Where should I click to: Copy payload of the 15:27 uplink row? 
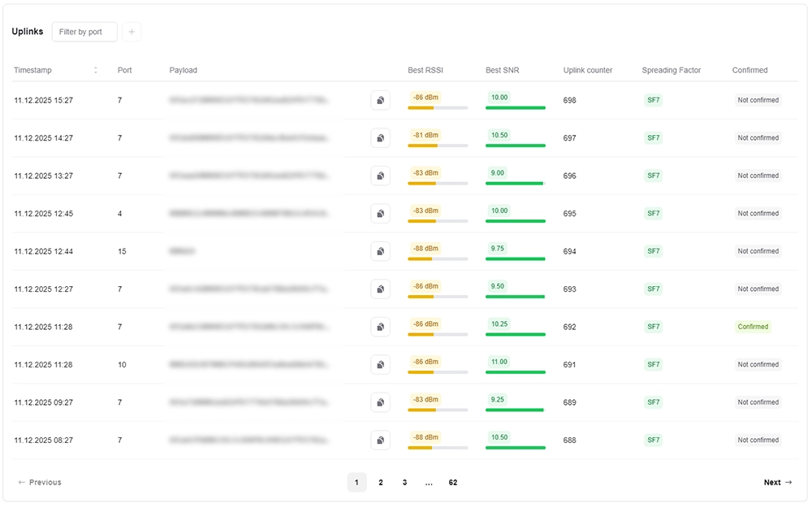380,100
